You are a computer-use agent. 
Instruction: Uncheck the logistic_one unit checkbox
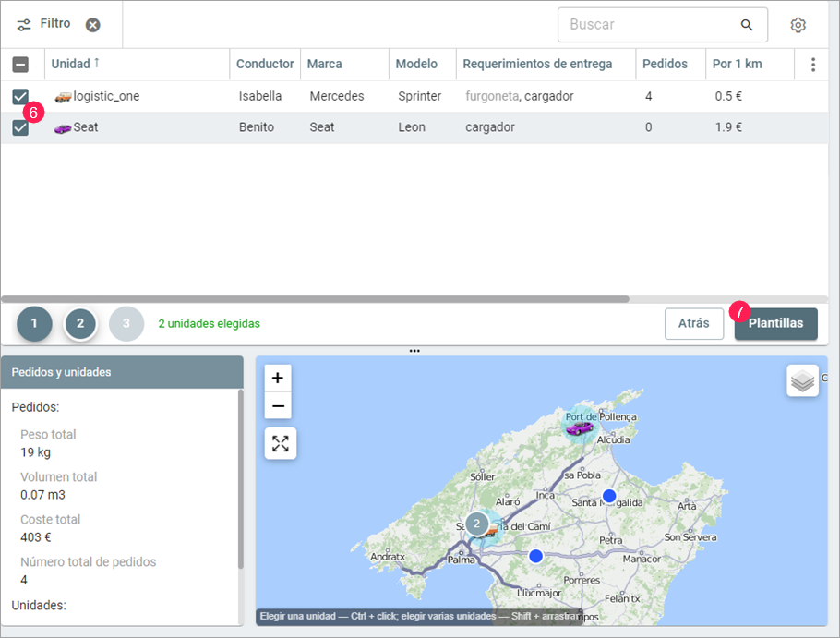click(20, 96)
